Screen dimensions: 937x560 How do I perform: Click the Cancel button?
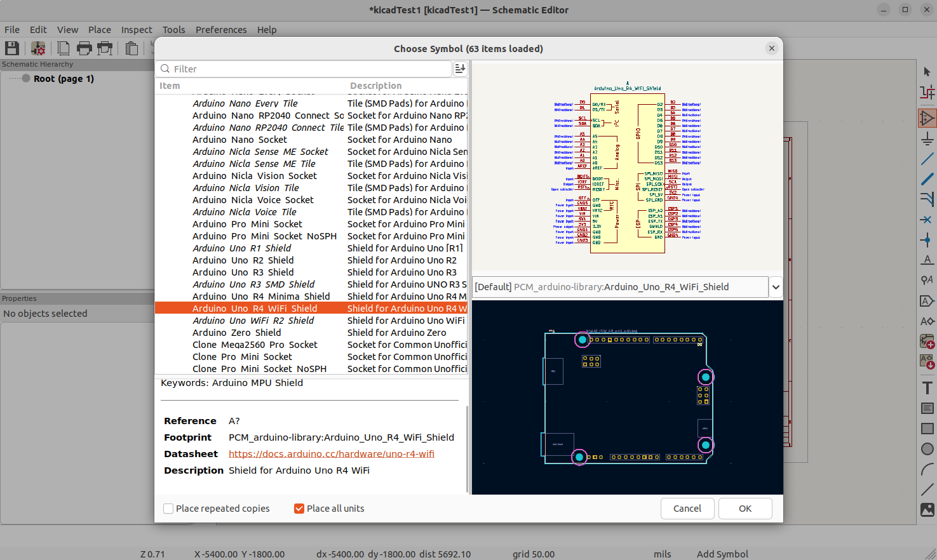click(687, 509)
